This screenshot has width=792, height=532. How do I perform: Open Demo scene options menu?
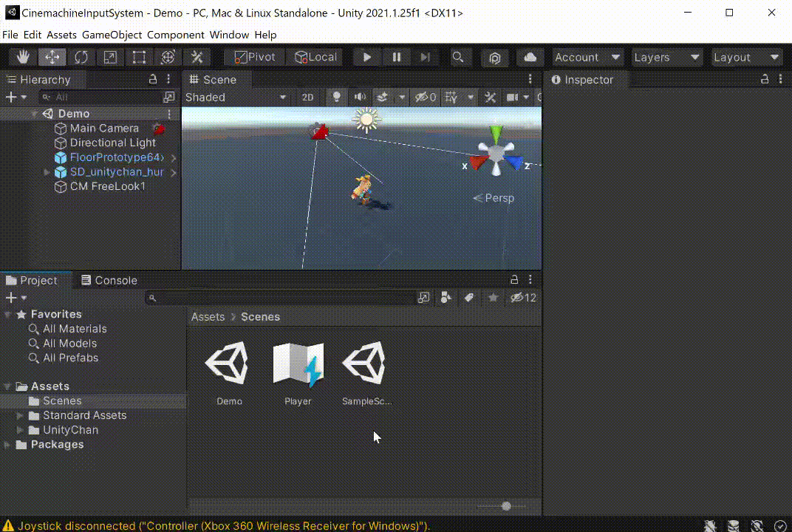169,115
